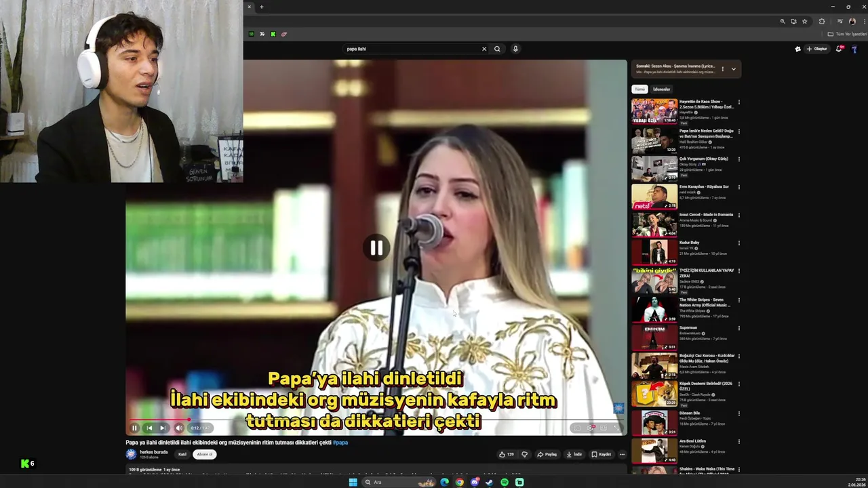868x488 pixels.
Task: Open Spotify from the taskbar
Action: point(505,482)
